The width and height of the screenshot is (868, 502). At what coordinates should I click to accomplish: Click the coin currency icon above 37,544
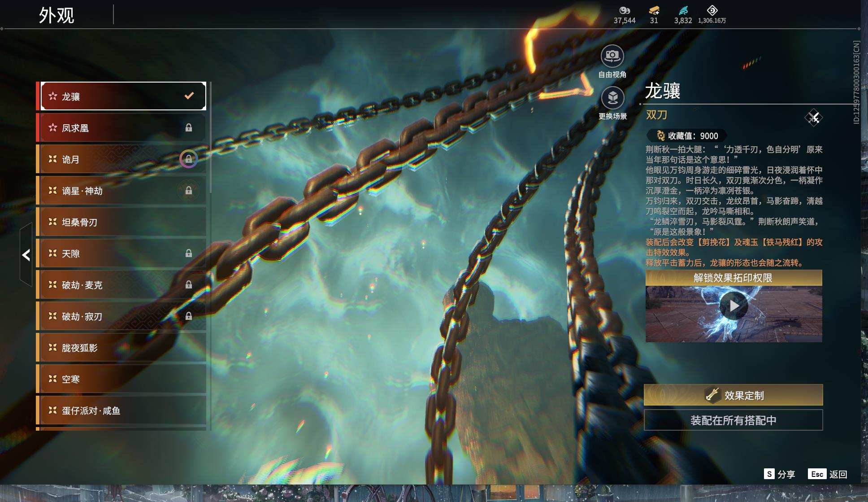pyautogui.click(x=625, y=10)
